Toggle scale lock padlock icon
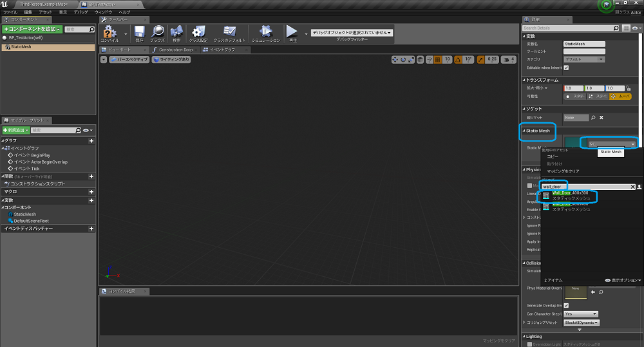644x347 pixels. click(x=629, y=88)
